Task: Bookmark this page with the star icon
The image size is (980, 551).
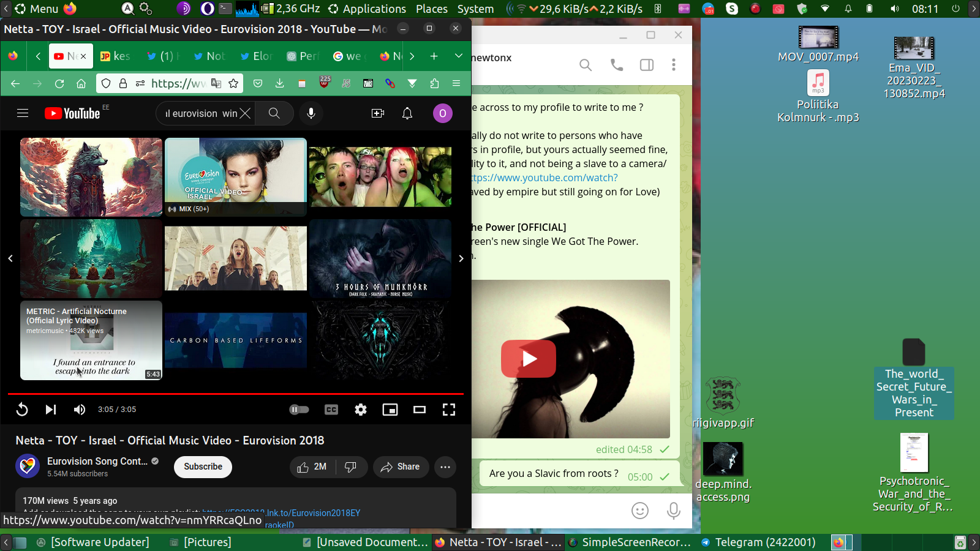Action: (x=233, y=83)
